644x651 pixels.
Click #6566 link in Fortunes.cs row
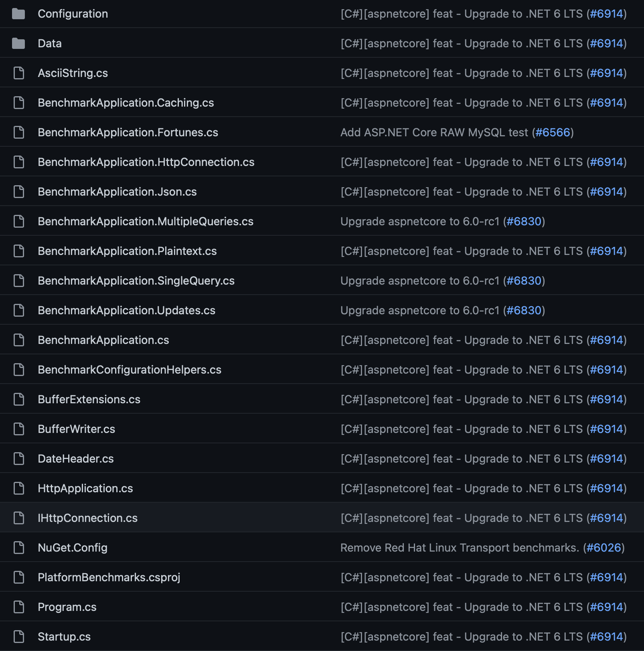click(553, 133)
